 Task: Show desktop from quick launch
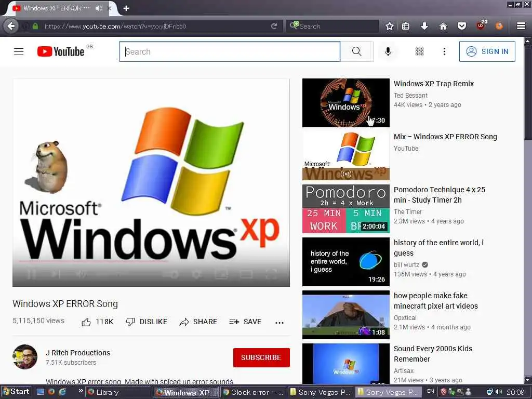pos(41,392)
